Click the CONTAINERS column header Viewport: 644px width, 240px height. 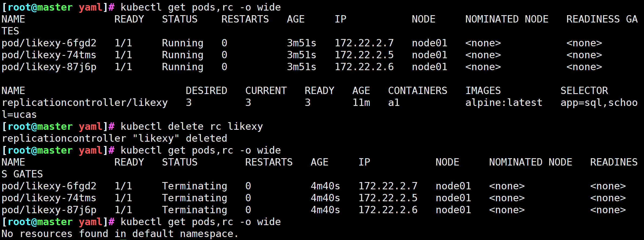[417, 91]
